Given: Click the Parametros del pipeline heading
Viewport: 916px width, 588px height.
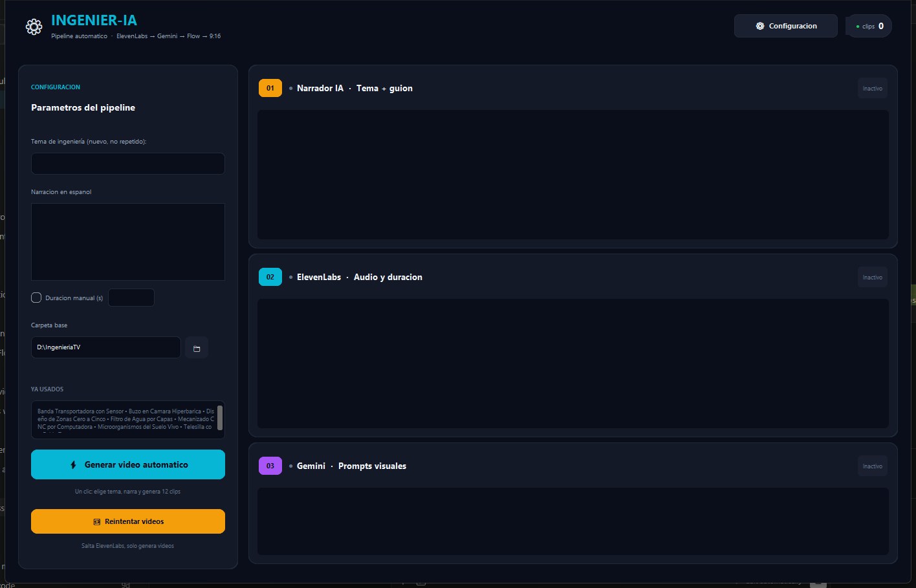Looking at the screenshot, I should pyautogui.click(x=83, y=107).
